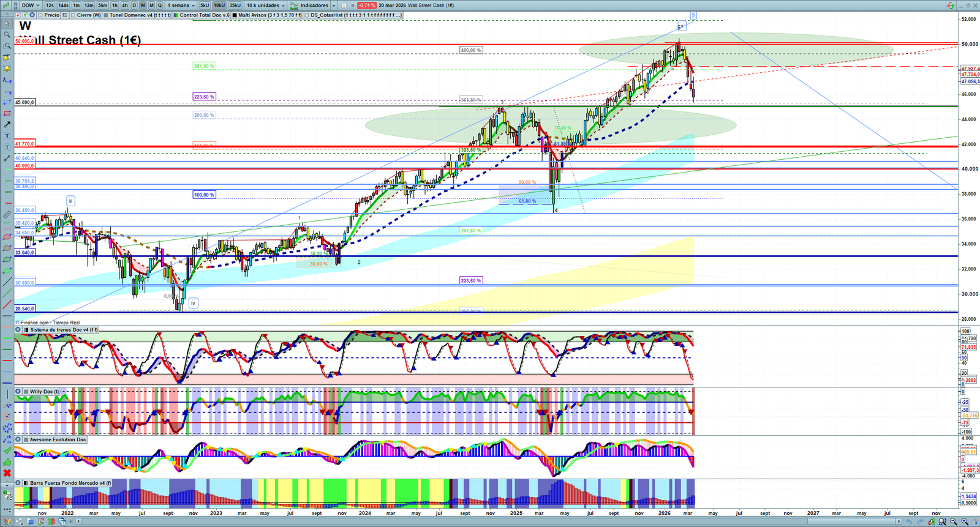Click the alarm bell tool icon
Viewport: 980px width, 527px height.
(x=7, y=68)
